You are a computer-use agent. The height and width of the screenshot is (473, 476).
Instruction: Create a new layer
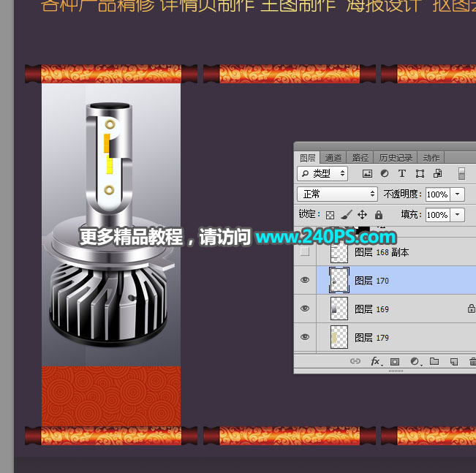[454, 362]
